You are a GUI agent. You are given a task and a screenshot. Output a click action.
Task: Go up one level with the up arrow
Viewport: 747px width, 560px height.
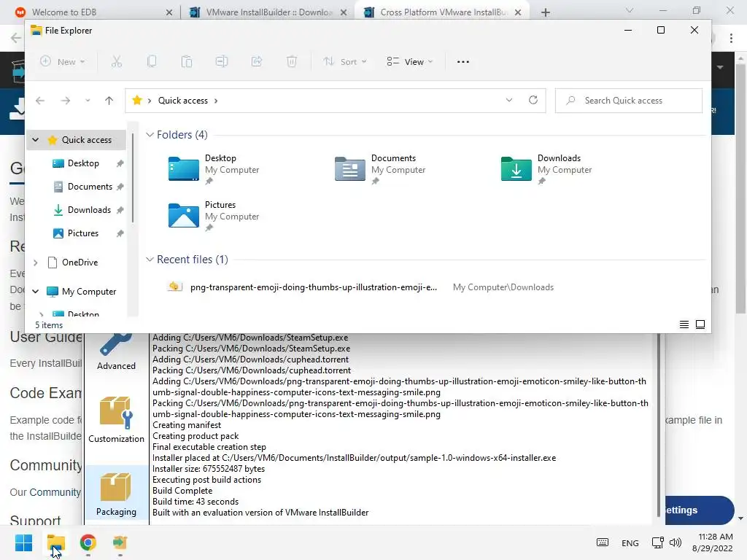coord(109,101)
